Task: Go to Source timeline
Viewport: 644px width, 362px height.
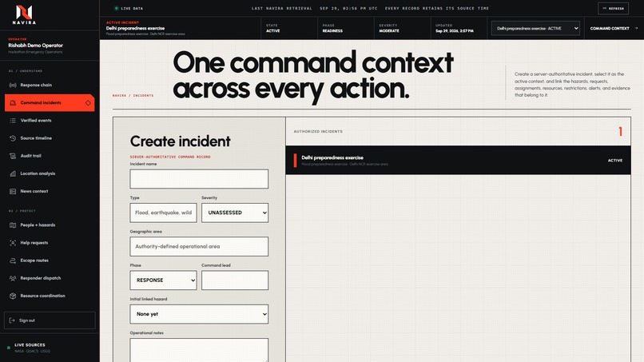Action: [50, 138]
